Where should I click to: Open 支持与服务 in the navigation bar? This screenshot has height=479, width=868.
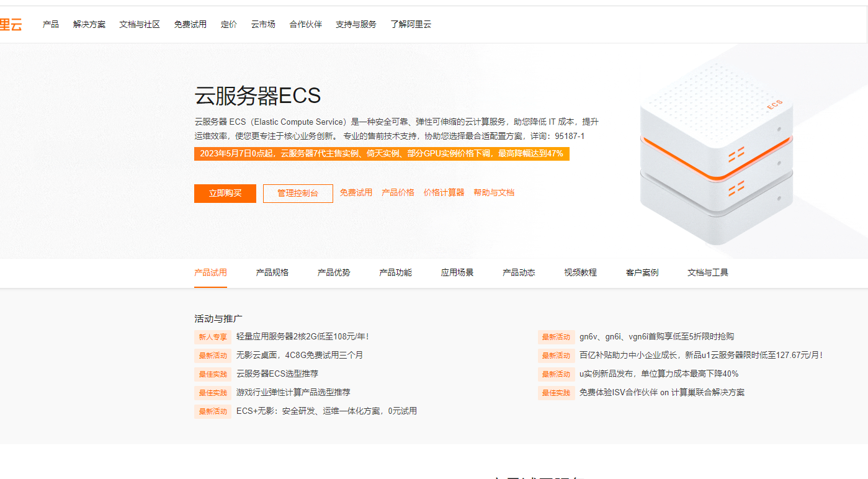coord(356,25)
